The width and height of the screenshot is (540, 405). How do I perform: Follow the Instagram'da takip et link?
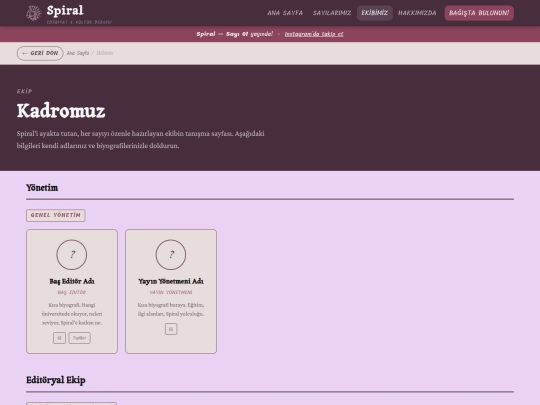coord(314,34)
